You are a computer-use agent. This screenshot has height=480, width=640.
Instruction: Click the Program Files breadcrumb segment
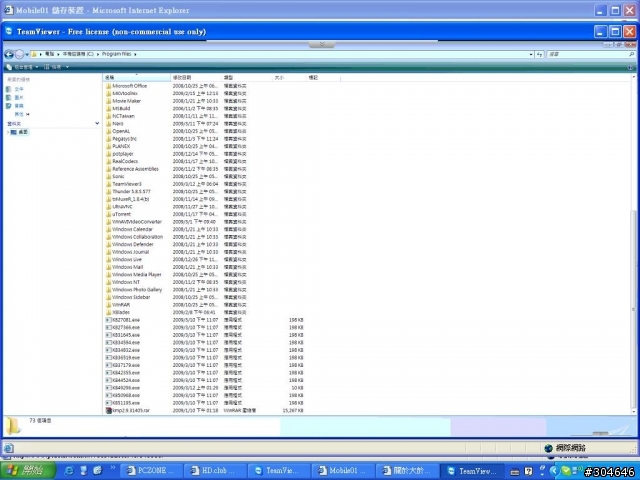[x=116, y=54]
